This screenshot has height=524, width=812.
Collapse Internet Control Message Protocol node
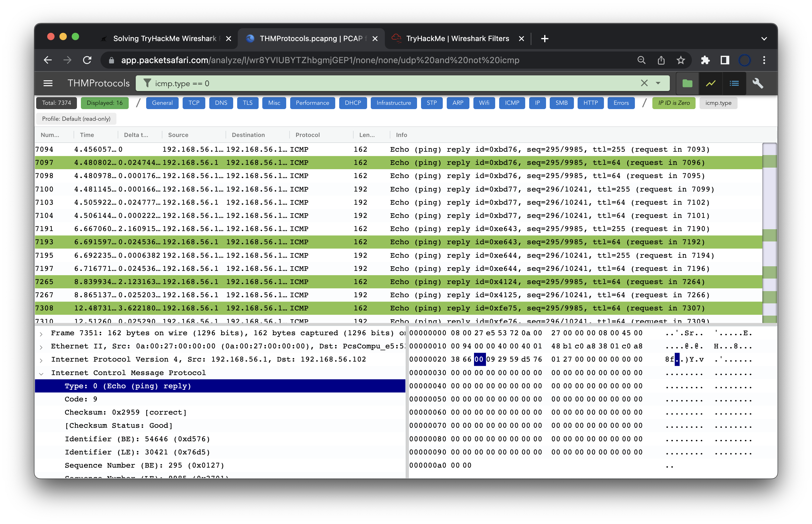pyautogui.click(x=41, y=373)
